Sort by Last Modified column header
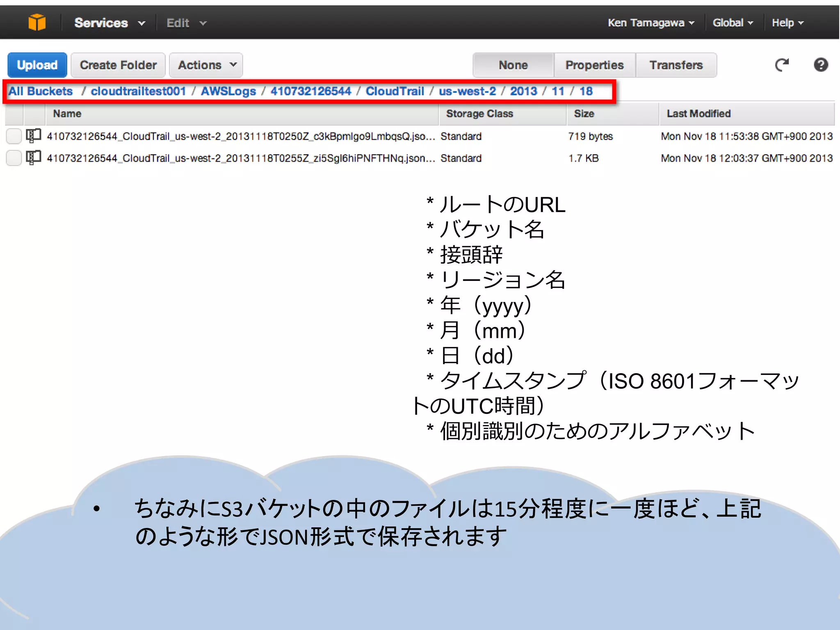The height and width of the screenshot is (630, 840). 746,114
